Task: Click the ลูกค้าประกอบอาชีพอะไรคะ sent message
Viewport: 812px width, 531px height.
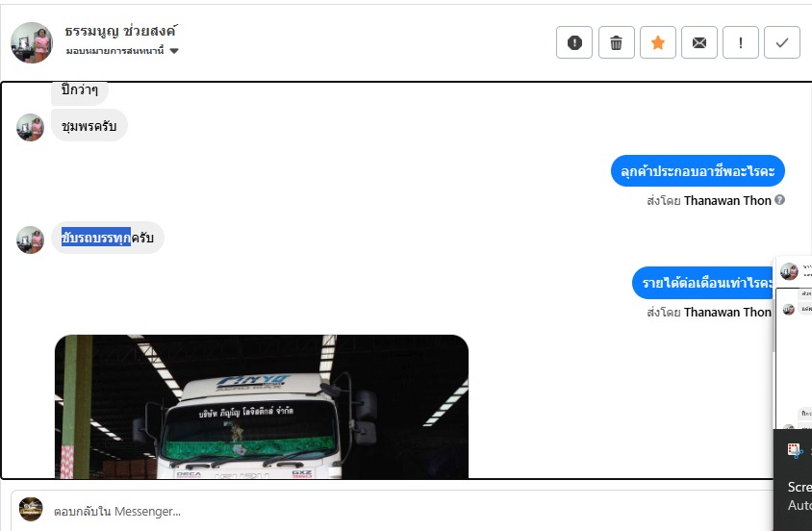Action: coord(698,171)
